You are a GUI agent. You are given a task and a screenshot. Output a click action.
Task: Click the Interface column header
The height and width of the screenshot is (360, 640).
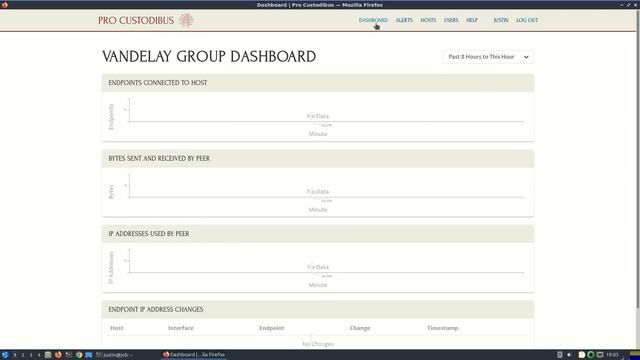[181, 328]
